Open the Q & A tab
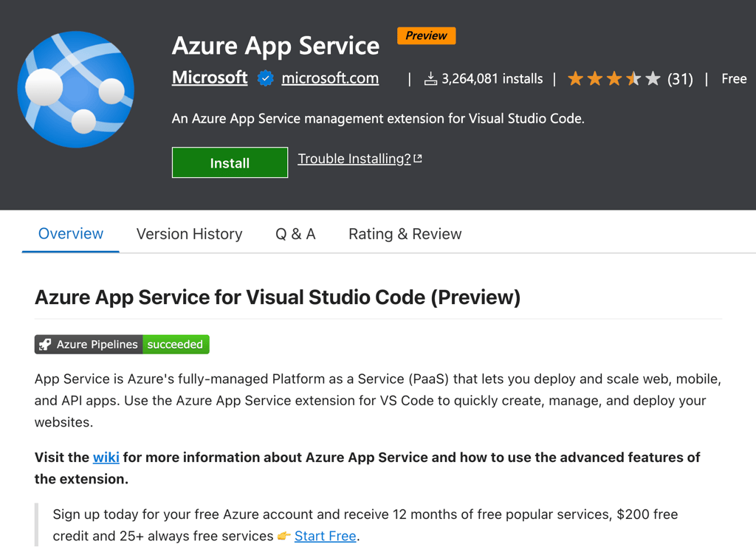The width and height of the screenshot is (756, 558). pos(295,234)
